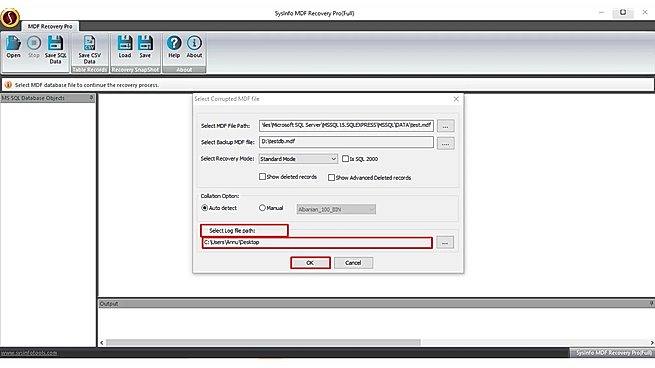Screen dimensions: 655x368
Task: Minimize the SysInfo MDF Recovery window
Action: (x=602, y=13)
